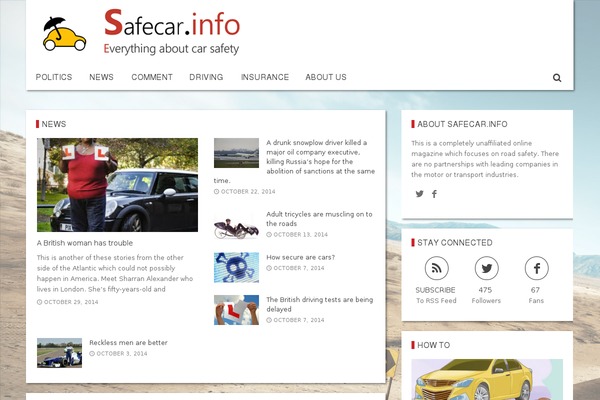Open 'The British driving tests are being delayed'
The image size is (600, 400).
[320, 304]
